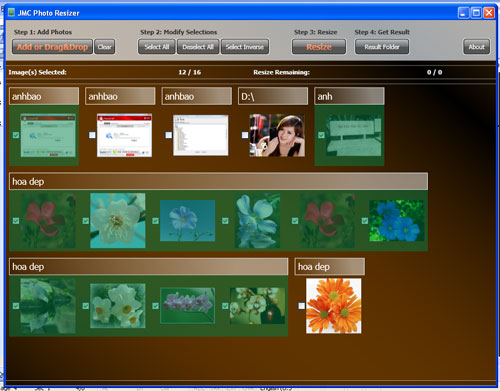Uncheck the first anhbao screenshot checkbox
This screenshot has width=500, height=391.
[16, 135]
